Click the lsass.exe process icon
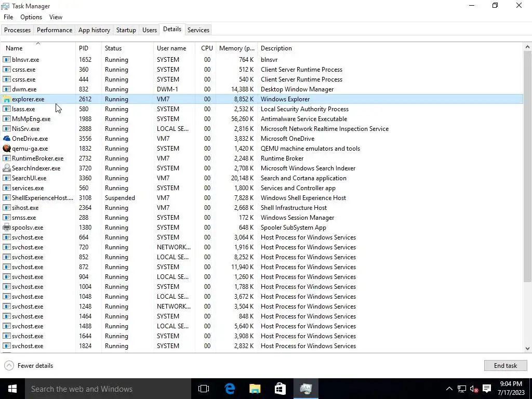 tap(6, 109)
